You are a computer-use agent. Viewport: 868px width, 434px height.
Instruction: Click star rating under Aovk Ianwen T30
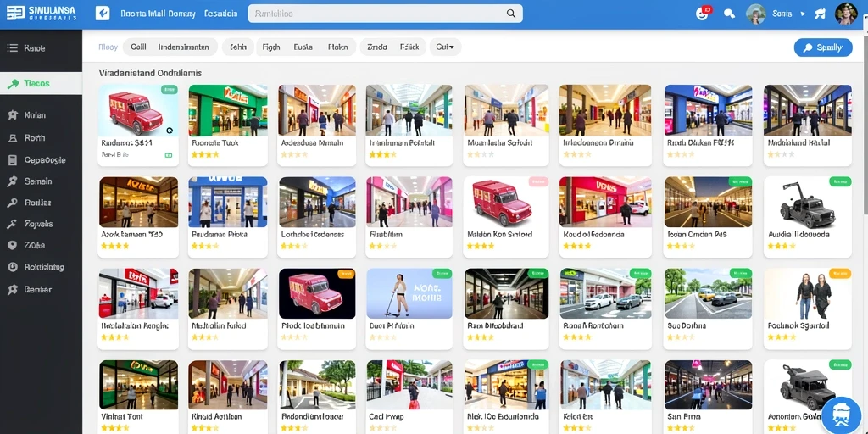click(x=114, y=246)
